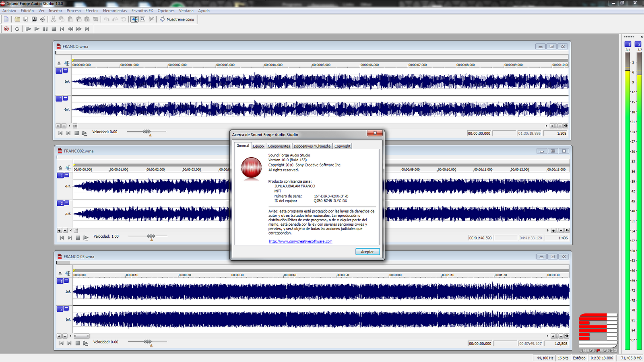Switch to the Copyright tab
644x362 pixels.
[x=343, y=146]
